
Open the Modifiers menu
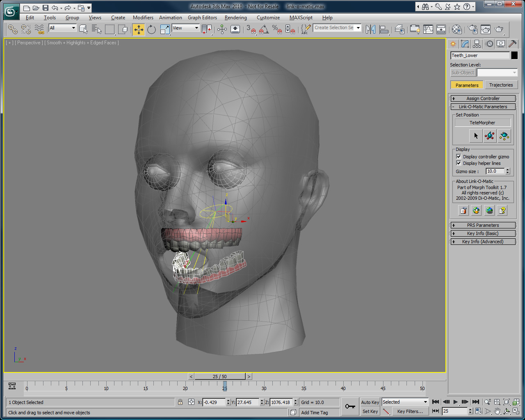pos(143,18)
